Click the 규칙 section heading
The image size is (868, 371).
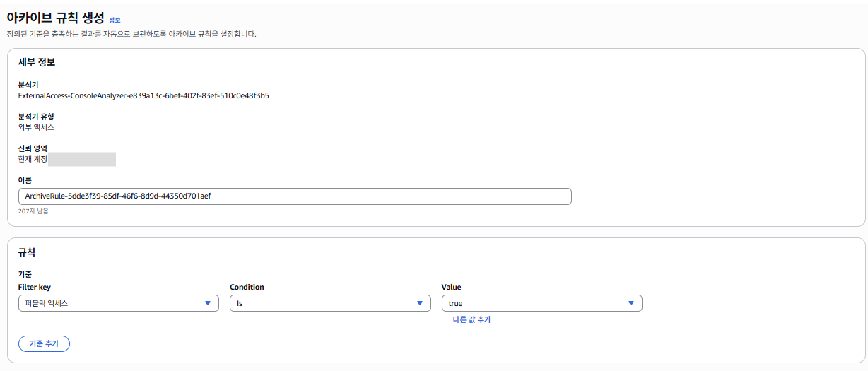click(27, 252)
